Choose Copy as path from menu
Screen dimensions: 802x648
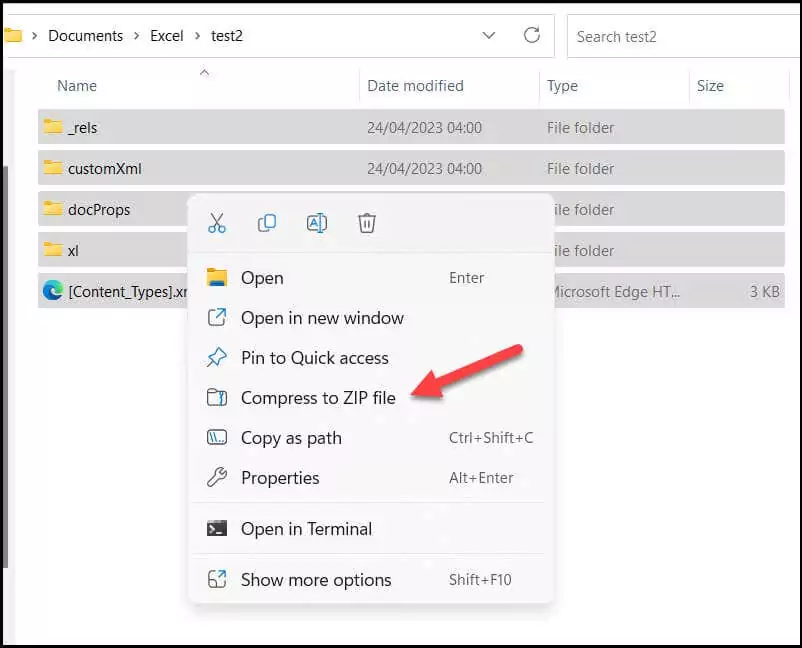pos(291,438)
